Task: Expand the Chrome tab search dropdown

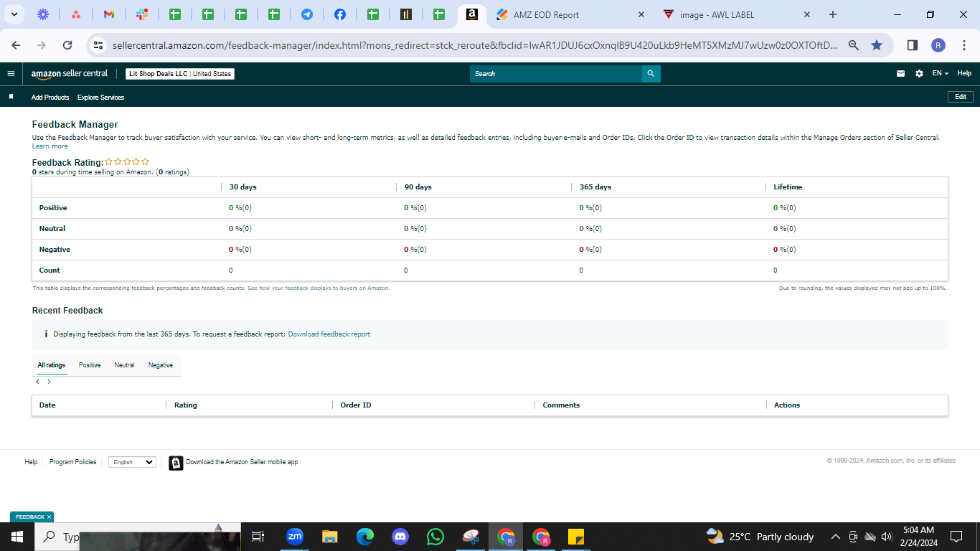Action: [14, 14]
